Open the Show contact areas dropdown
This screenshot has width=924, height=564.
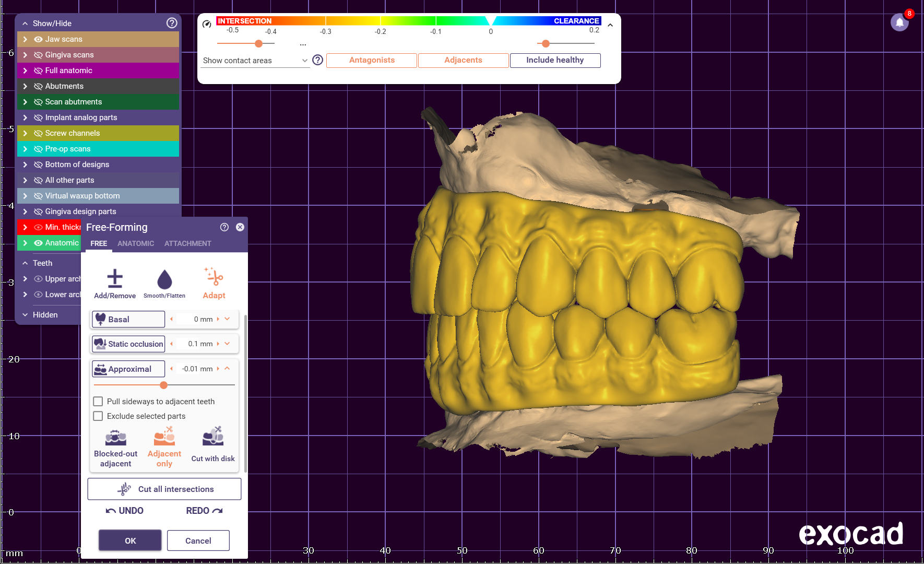tap(255, 61)
